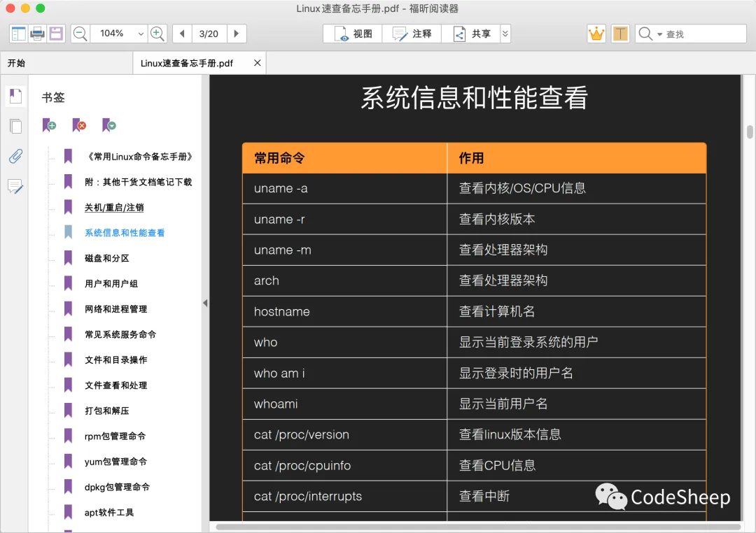Click the uname -a table cell
The height and width of the screenshot is (533, 756).
pyautogui.click(x=344, y=188)
